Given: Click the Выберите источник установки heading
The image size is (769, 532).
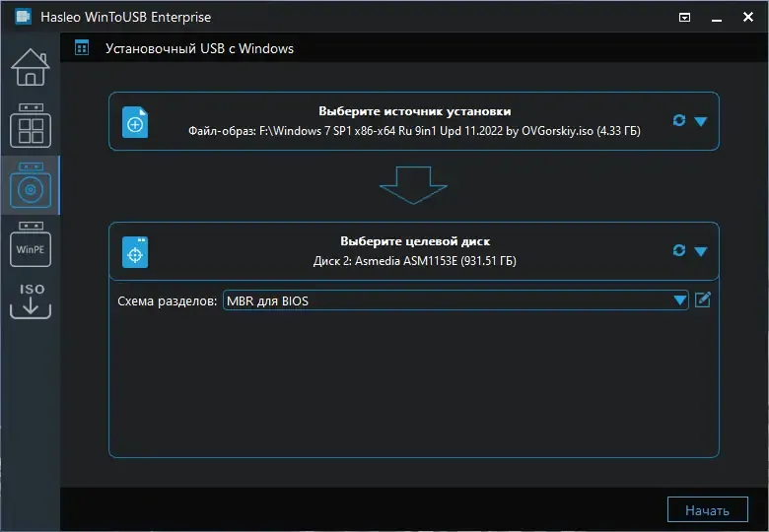Looking at the screenshot, I should click(x=414, y=111).
